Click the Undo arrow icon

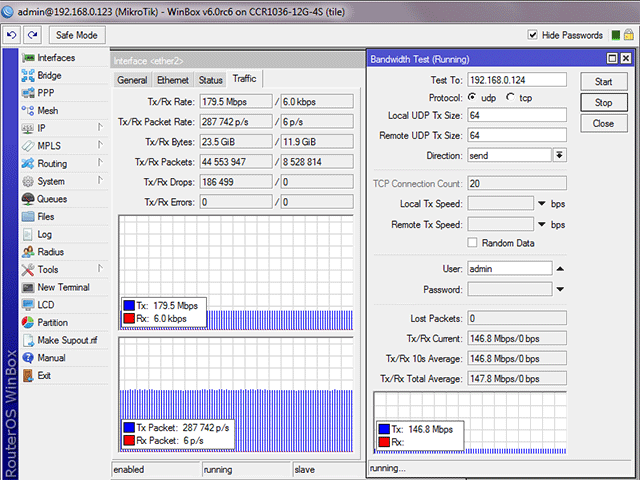(11, 35)
